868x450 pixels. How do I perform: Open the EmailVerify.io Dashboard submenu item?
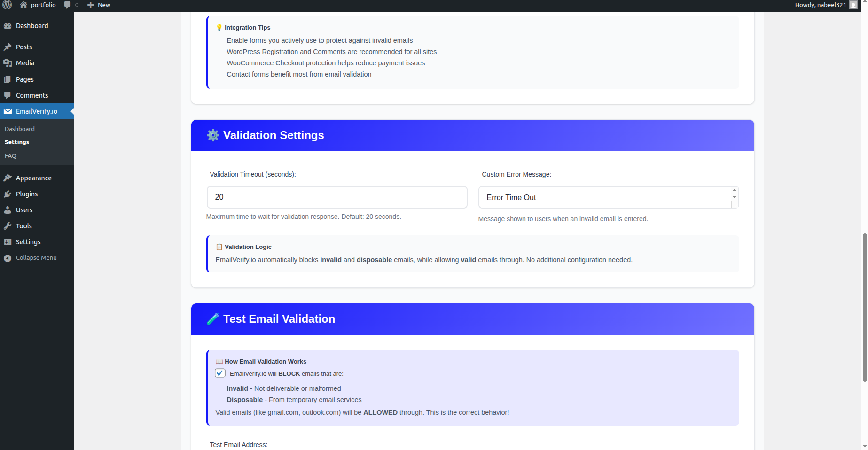20,129
